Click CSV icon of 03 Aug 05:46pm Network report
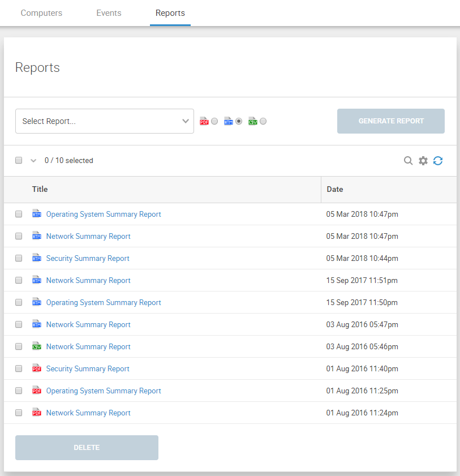 pos(37,346)
